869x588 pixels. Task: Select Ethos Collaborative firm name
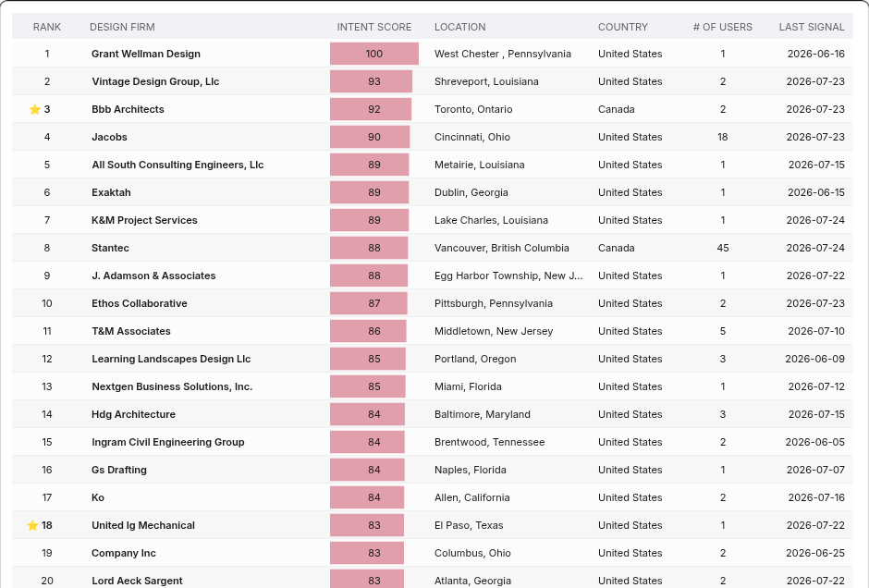(x=139, y=303)
